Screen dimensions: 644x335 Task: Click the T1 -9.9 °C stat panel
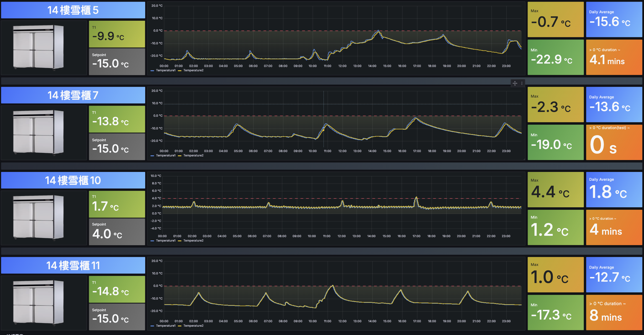pyautogui.click(x=117, y=34)
